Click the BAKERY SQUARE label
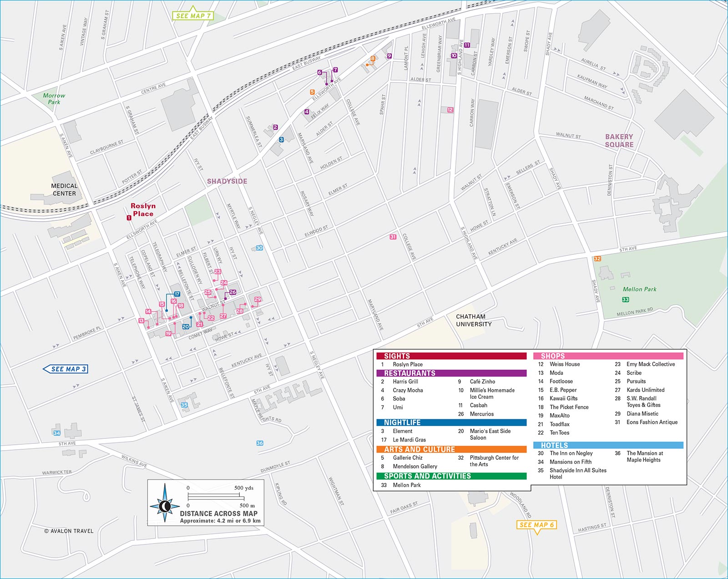728x579 pixels. pos(619,141)
